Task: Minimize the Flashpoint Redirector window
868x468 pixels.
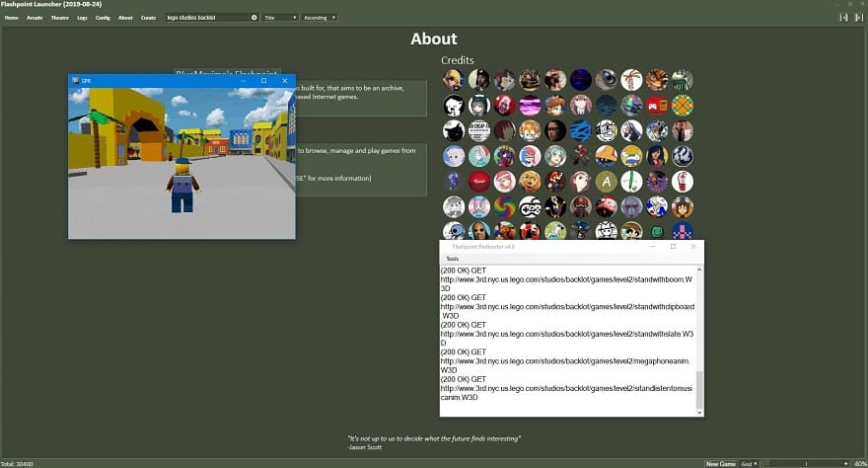Action: (652, 247)
